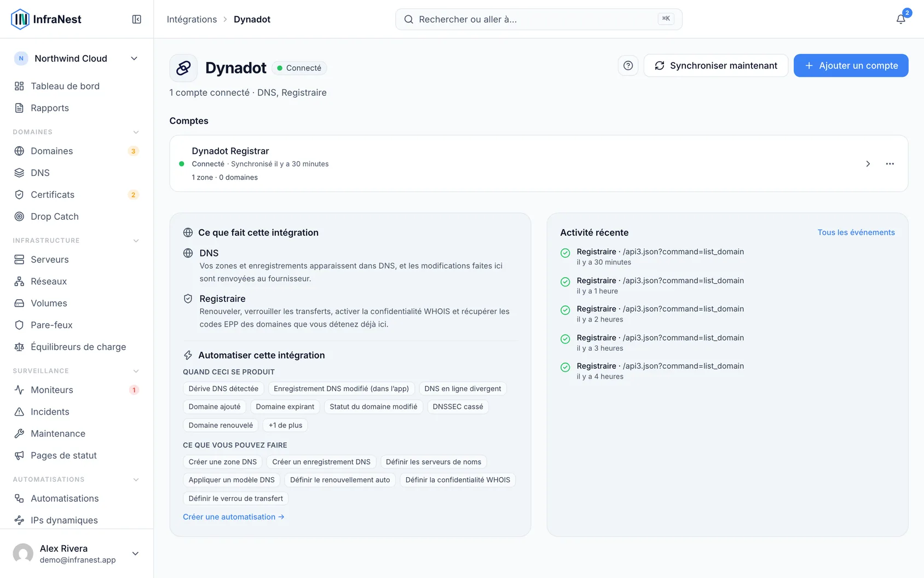Collapse the SURVEILLANCE section
Screen dimensions: 924x578
tap(136, 371)
